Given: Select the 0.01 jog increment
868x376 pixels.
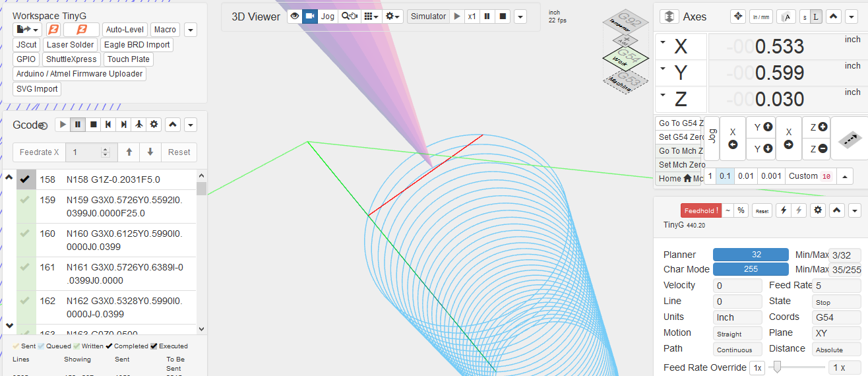Looking at the screenshot, I should [745, 176].
